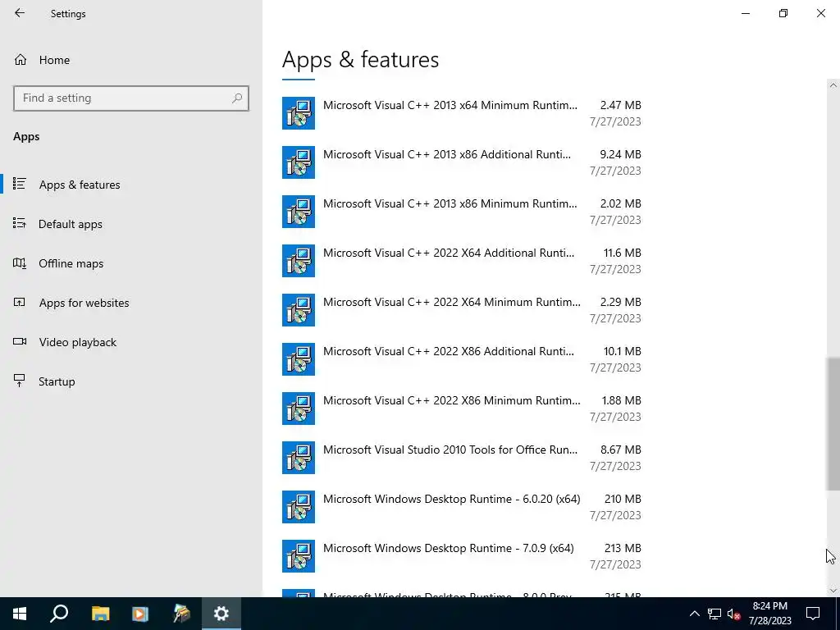Open Video playback settings

click(131, 342)
